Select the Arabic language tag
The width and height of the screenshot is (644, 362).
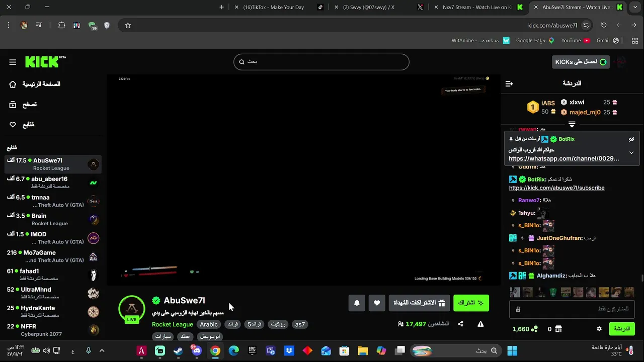tap(209, 324)
